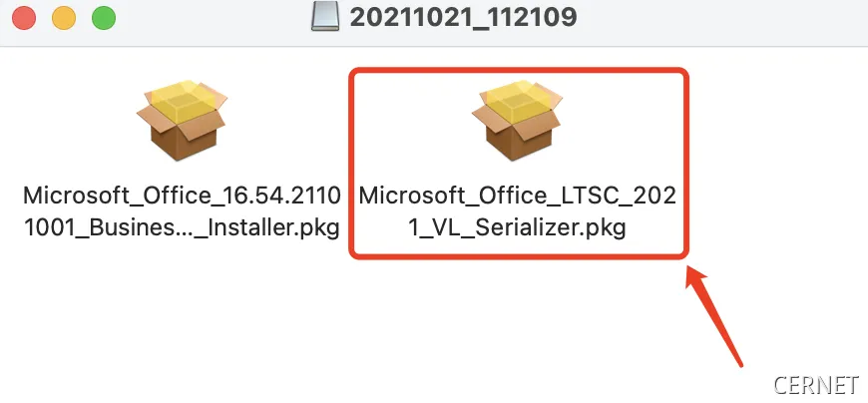Click the Microsoft_Office_16.54.2110 filename line

tap(182, 195)
